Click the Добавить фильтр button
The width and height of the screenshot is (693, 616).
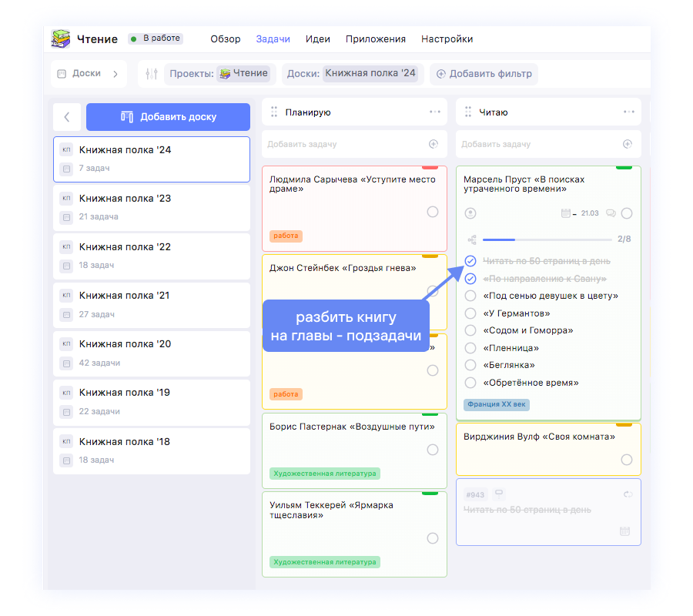[484, 74]
